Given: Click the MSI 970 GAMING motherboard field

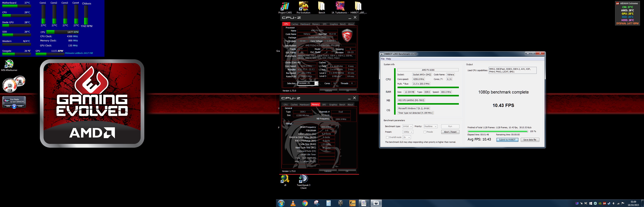Looking at the screenshot, I should point(411,100).
